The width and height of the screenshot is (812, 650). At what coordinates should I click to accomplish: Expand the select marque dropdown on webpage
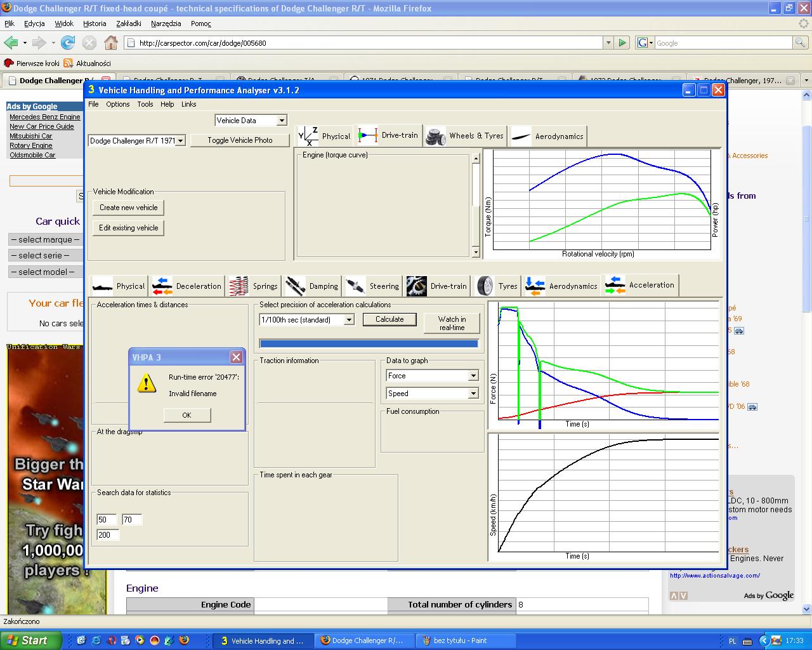46,239
